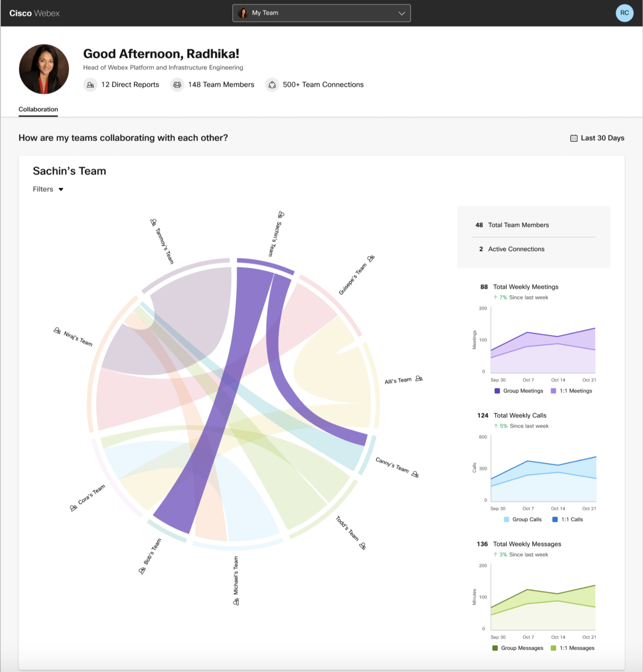The height and width of the screenshot is (672, 643).
Task: Click the team icon near Canny's Team
Action: [x=415, y=474]
